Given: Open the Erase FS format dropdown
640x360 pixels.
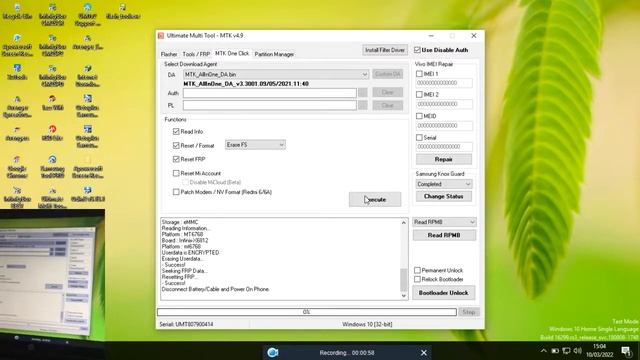Looking at the screenshot, I should (x=255, y=145).
